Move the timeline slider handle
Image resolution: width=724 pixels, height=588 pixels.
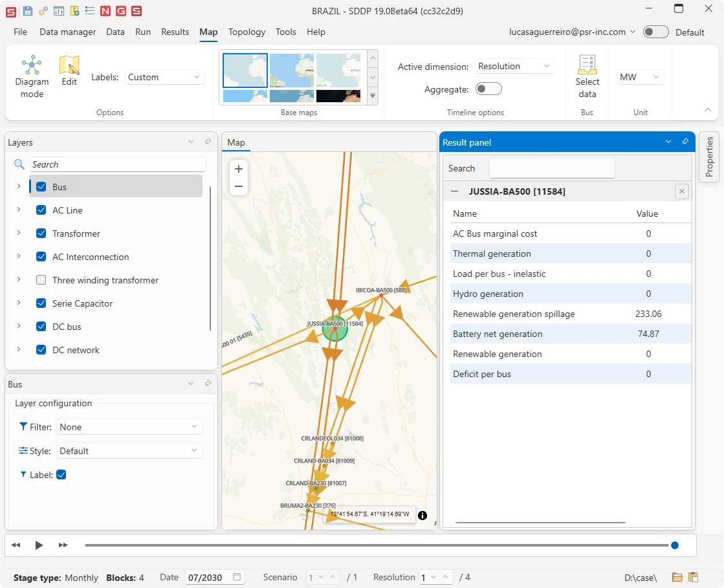point(675,545)
